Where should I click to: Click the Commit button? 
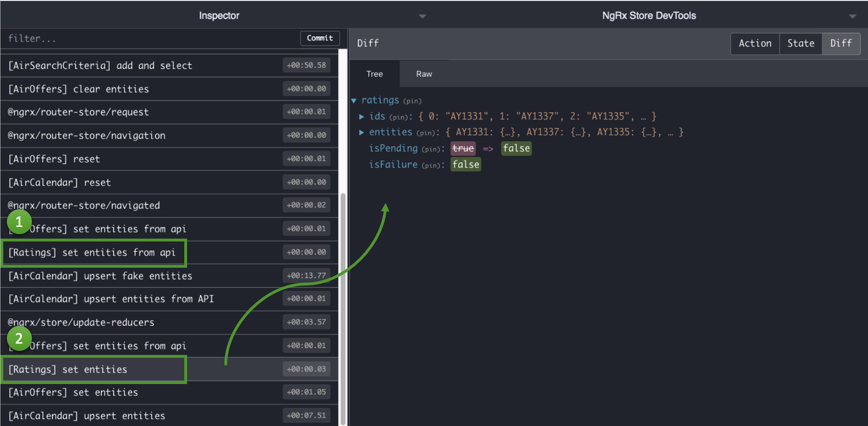pos(320,38)
